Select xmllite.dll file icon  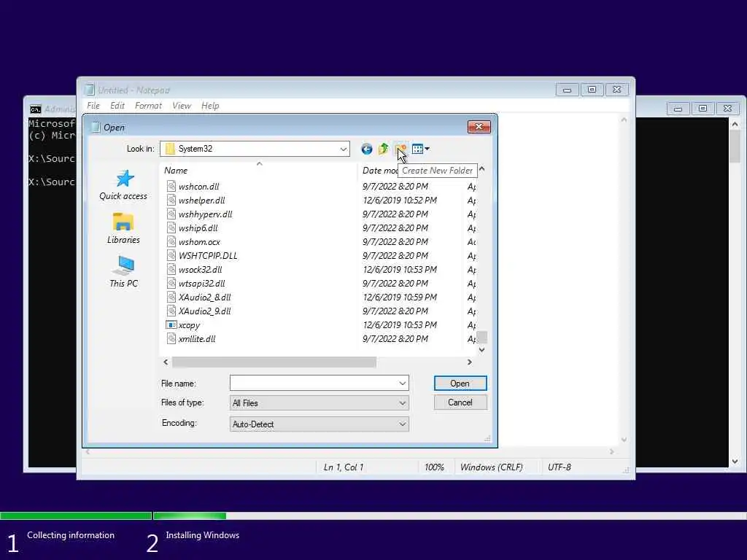(171, 338)
